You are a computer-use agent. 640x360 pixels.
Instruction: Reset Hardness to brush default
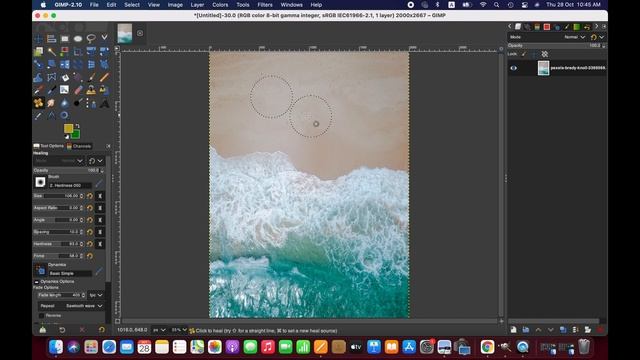pyautogui.click(x=90, y=244)
